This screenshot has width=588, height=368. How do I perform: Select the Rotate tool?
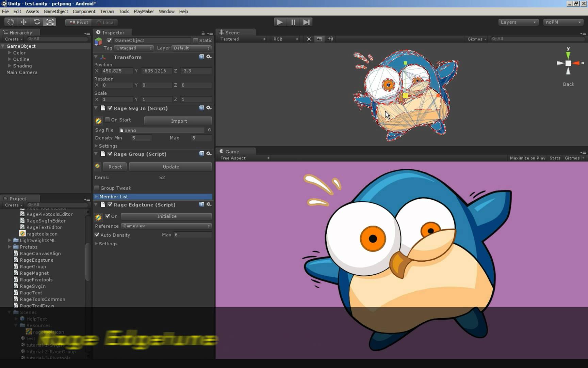tap(37, 22)
